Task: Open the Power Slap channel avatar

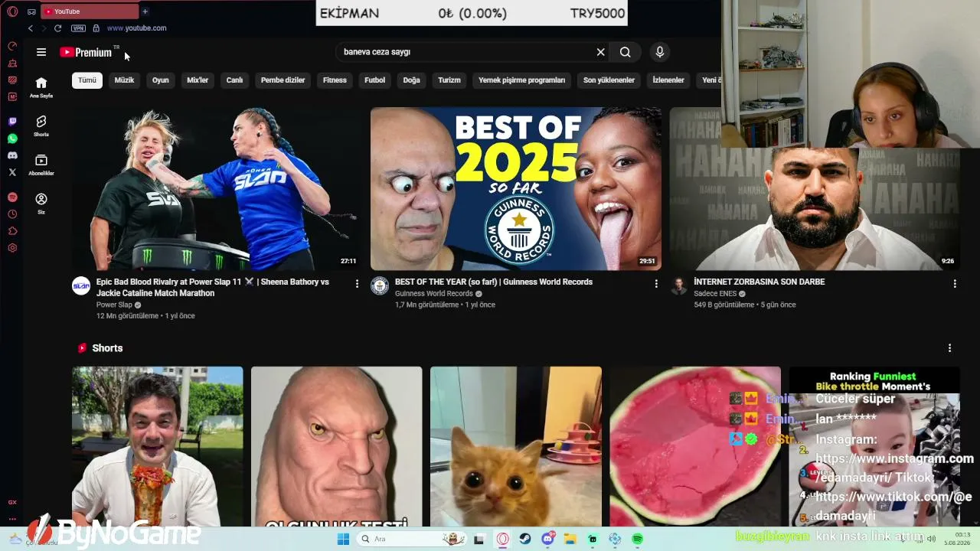Action: coord(81,286)
